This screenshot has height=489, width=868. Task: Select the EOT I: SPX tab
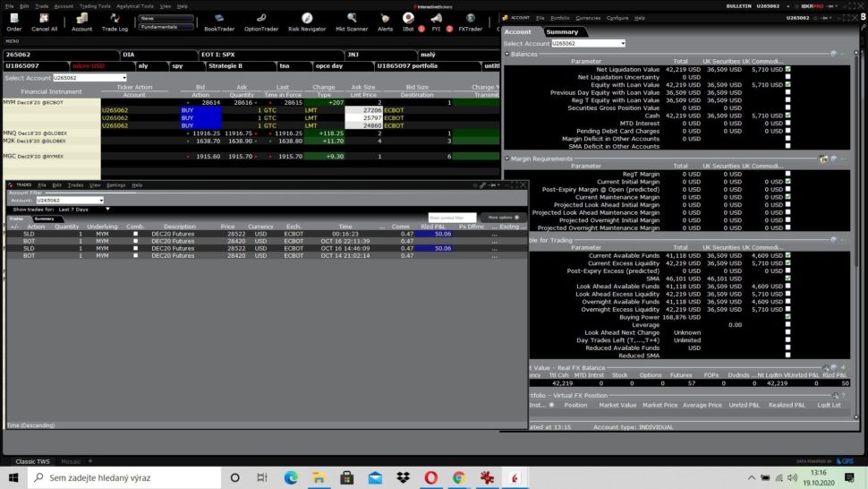(x=271, y=55)
